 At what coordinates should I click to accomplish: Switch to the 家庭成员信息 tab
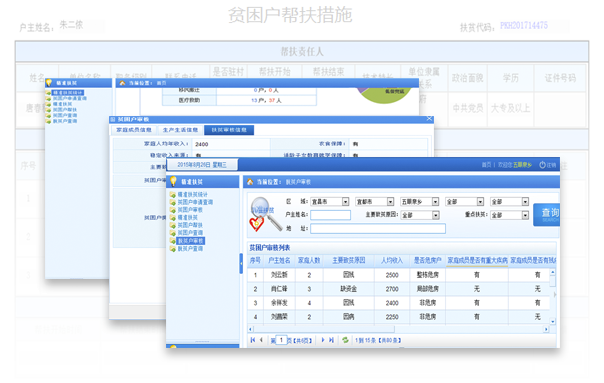(134, 130)
